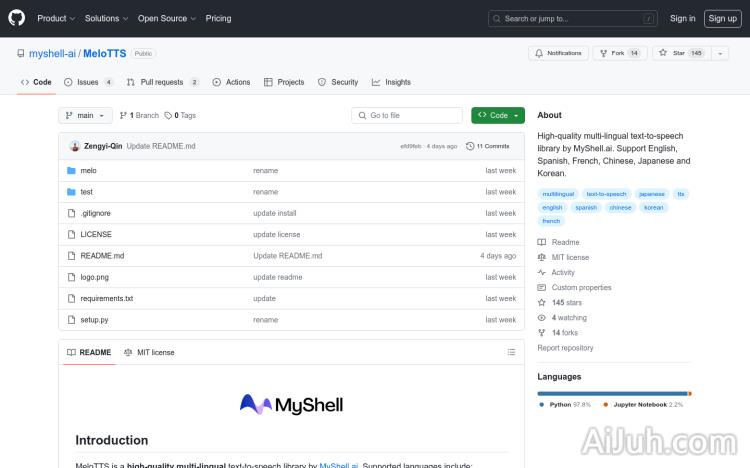Click the logo.png file icon
The height and width of the screenshot is (468, 750).
click(71, 277)
